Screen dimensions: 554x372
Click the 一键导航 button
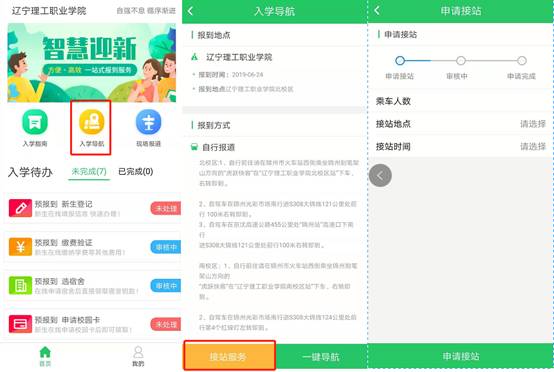coord(321,357)
